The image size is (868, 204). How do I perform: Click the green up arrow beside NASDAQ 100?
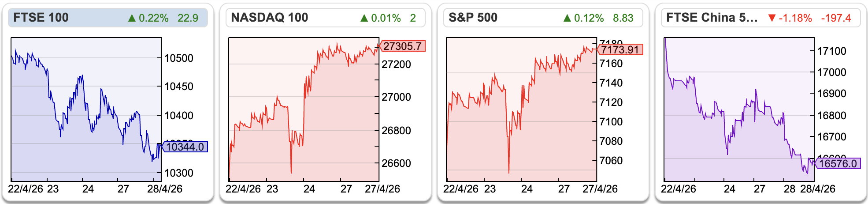pyautogui.click(x=364, y=18)
